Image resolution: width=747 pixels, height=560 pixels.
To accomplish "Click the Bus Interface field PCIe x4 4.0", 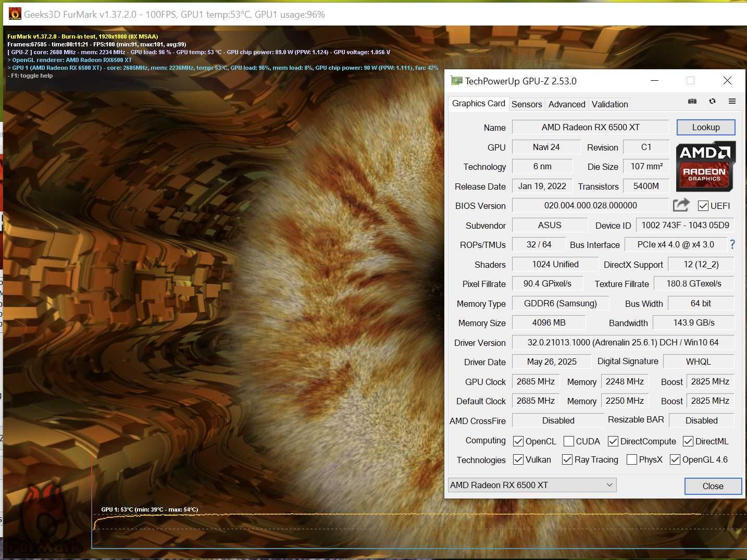I will click(675, 244).
